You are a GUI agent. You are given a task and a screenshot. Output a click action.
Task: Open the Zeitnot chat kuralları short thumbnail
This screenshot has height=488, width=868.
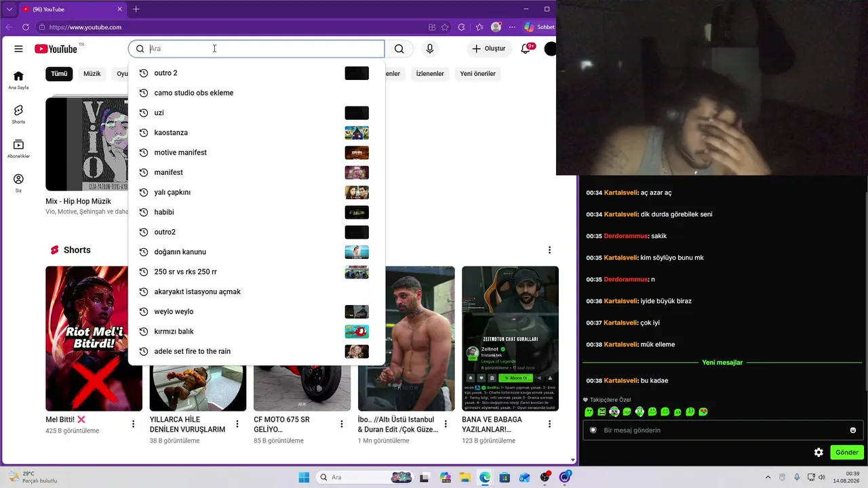(510, 339)
